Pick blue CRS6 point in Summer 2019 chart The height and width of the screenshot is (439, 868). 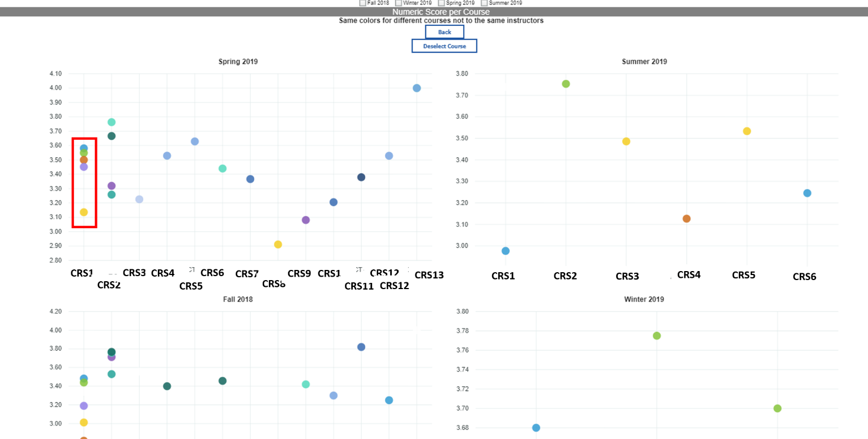[x=807, y=193]
